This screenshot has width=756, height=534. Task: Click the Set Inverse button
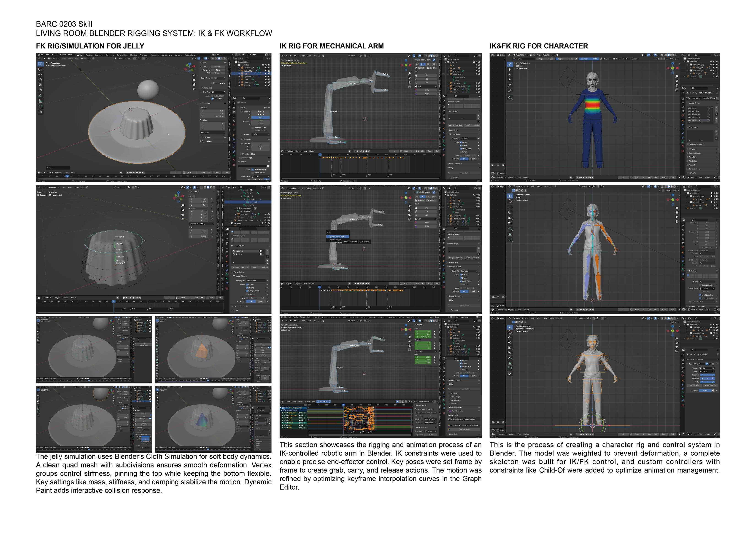pos(694,385)
